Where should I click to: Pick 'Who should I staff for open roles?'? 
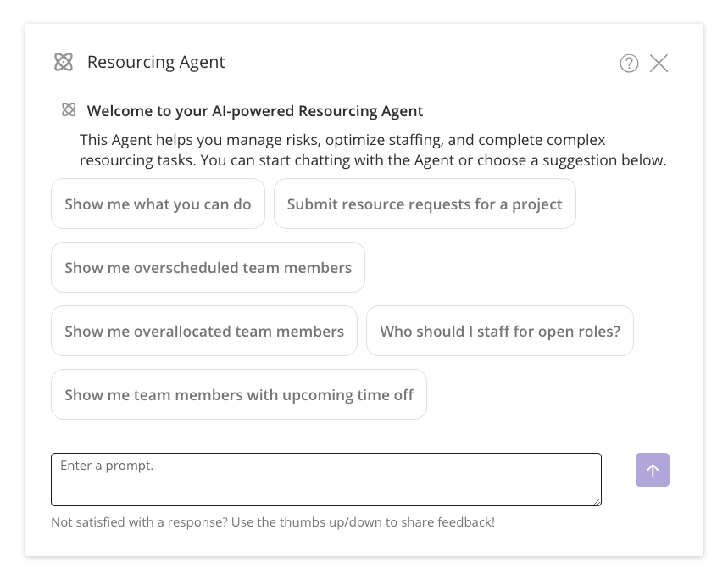(x=499, y=331)
